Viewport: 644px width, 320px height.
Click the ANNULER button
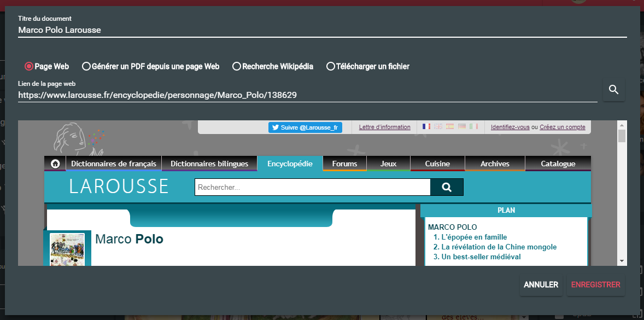541,285
